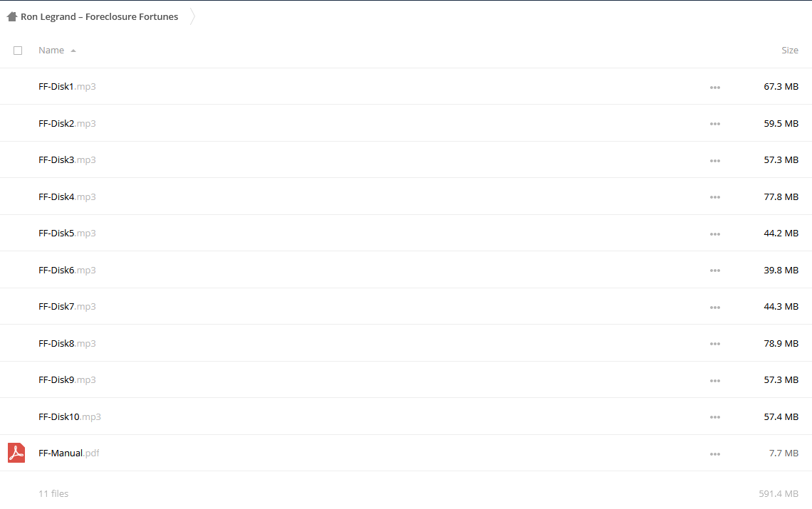Screen dimensions: 812x509
Task: Open FF-Disk2.mp3 file
Action: 67,123
